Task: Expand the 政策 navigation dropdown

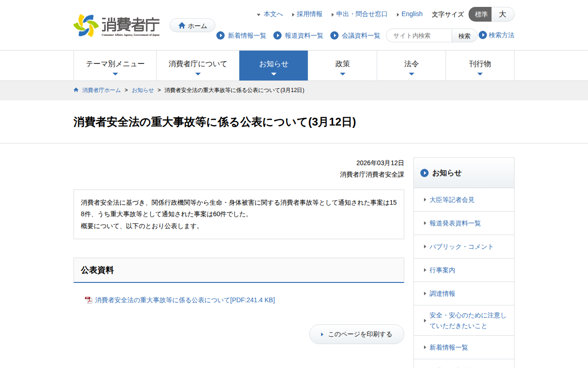Action: point(342,65)
